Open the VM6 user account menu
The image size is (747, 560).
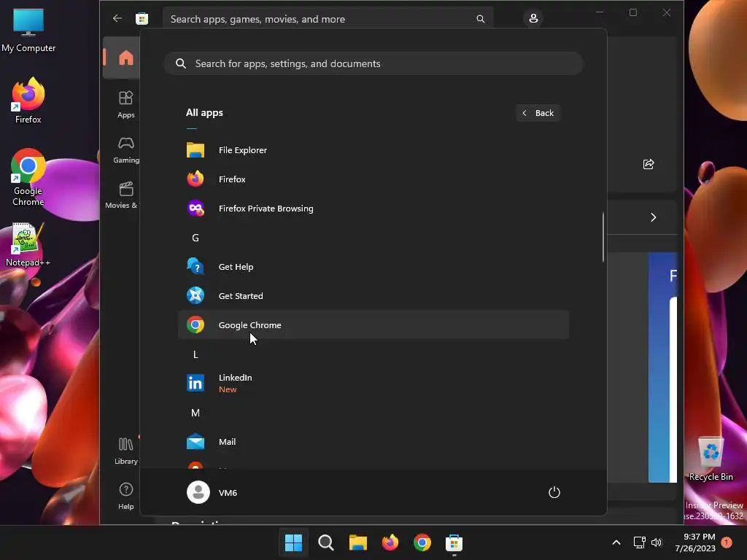click(212, 492)
